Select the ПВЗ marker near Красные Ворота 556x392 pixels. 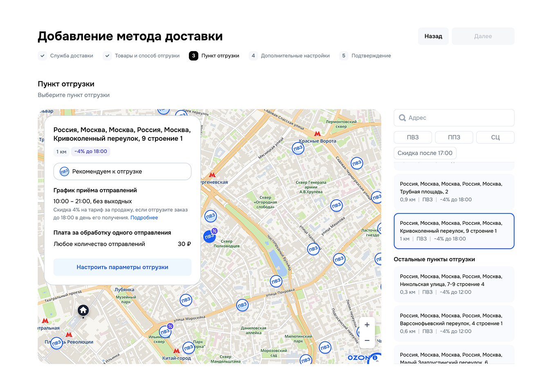pos(298,148)
